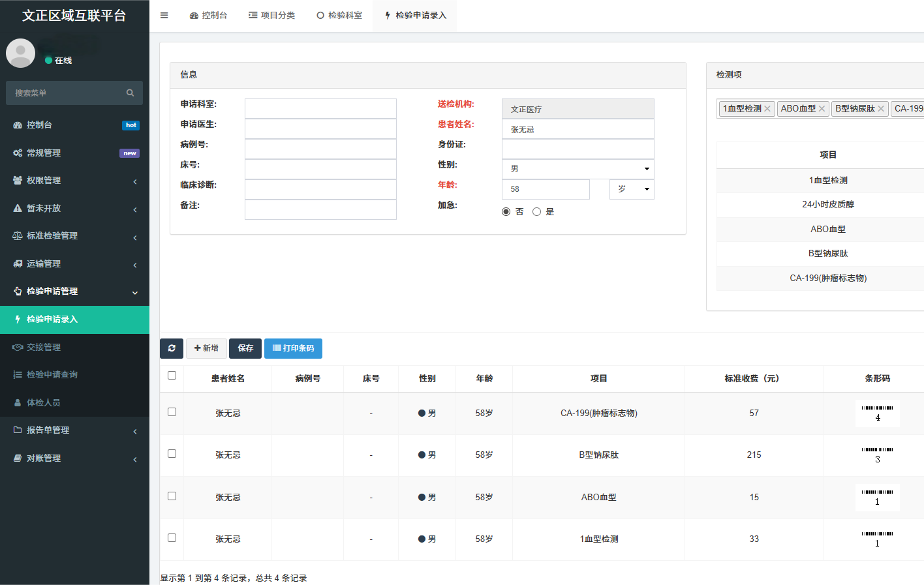The image size is (924, 585).
Task: Switch to the 项目分类 tab
Action: click(x=271, y=16)
